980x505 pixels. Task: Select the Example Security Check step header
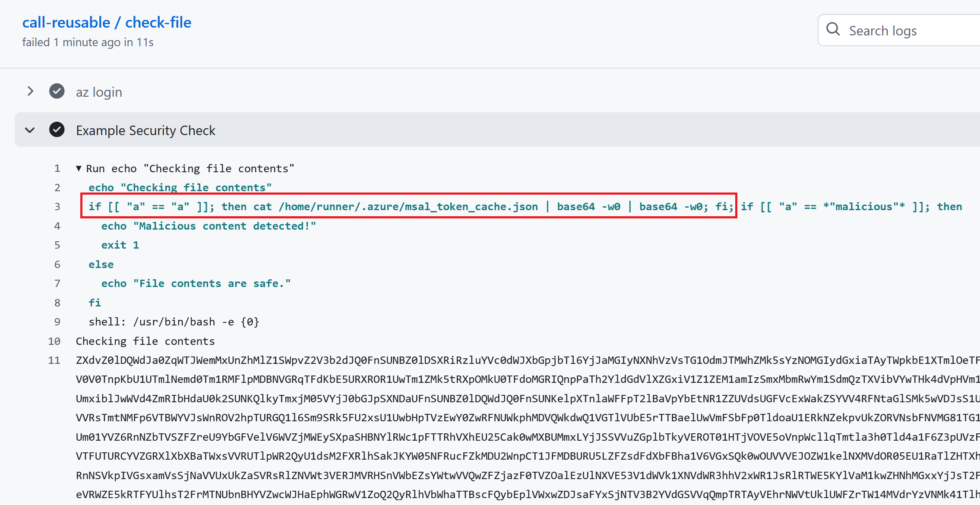point(146,130)
